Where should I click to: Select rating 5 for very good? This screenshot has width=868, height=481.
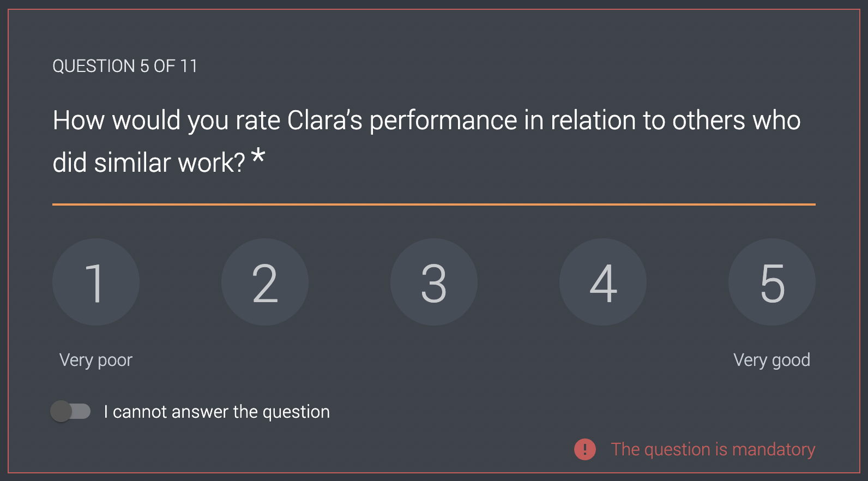pyautogui.click(x=772, y=282)
